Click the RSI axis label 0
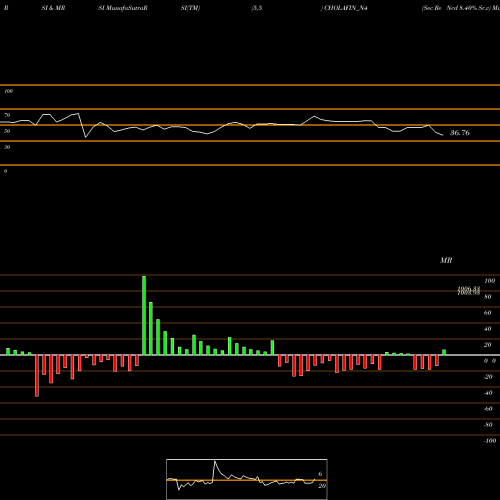500x500 pixels. pyautogui.click(x=5, y=171)
